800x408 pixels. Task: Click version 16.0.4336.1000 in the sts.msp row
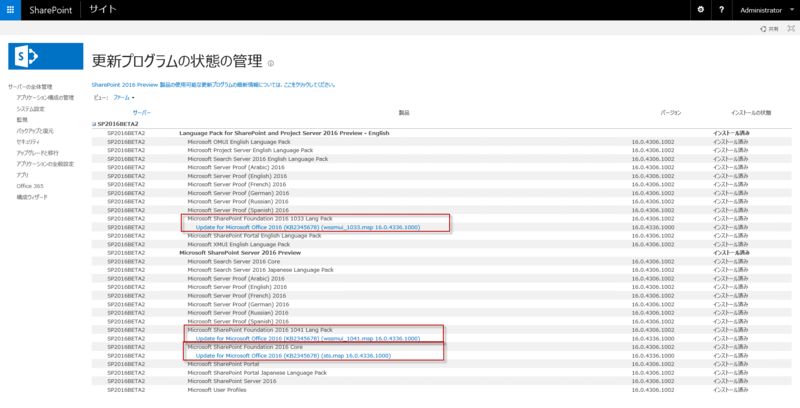653,355
